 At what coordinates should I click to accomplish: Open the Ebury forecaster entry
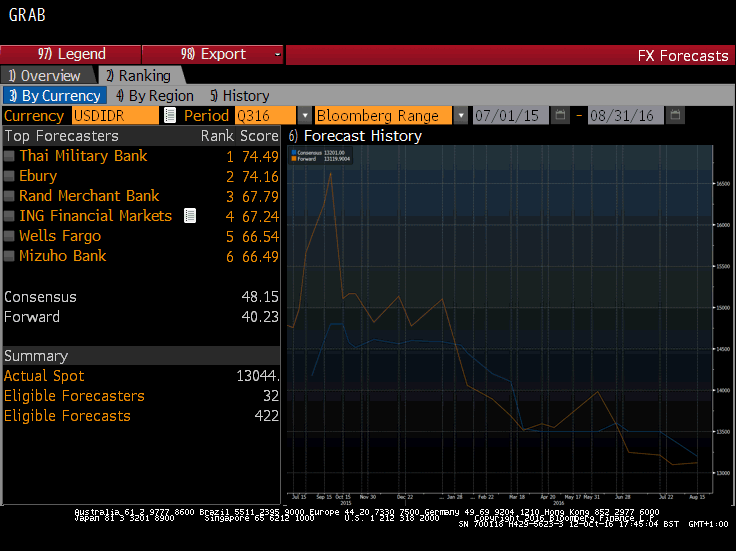pos(38,176)
